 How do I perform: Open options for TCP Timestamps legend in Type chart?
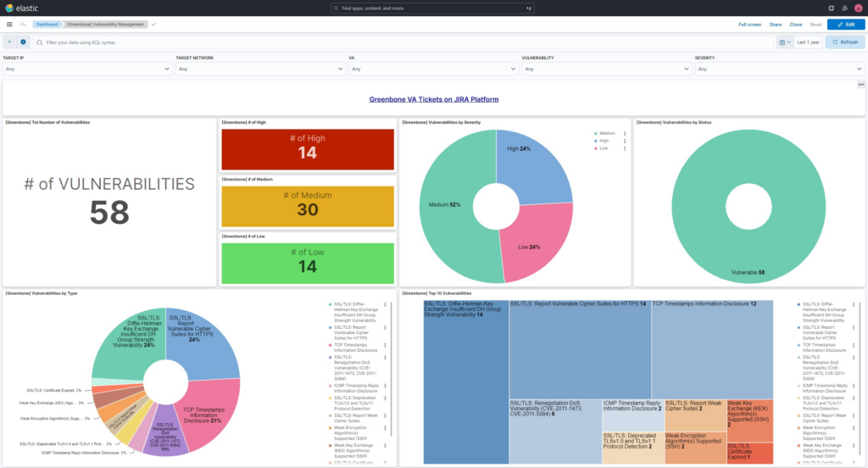(x=386, y=345)
